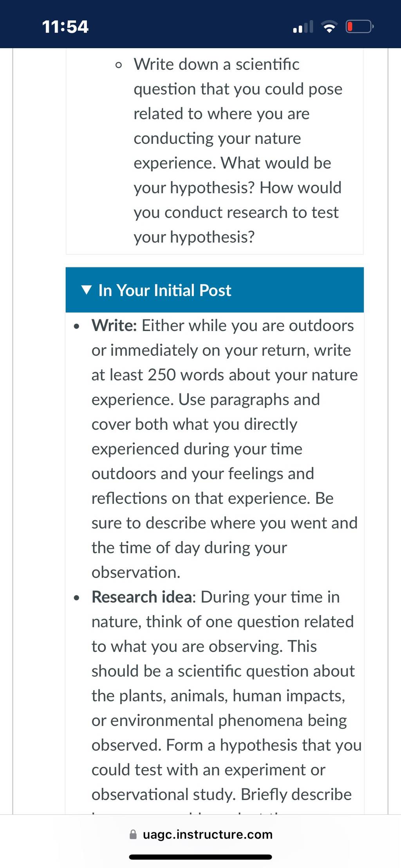Click the bullet before the Write: item

pos(77,326)
